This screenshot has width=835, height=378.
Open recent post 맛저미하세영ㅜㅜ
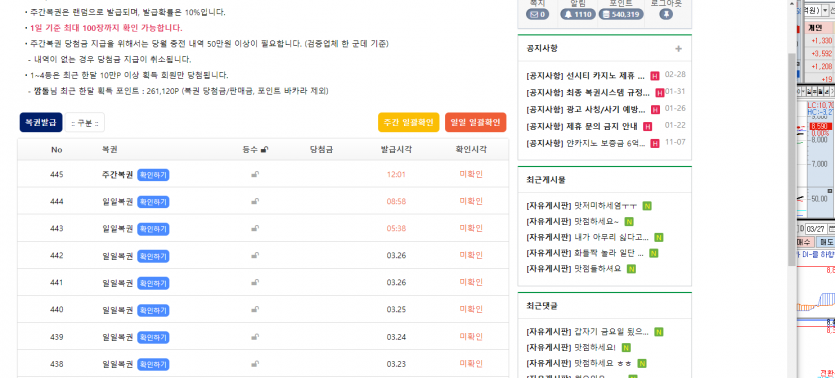pos(582,206)
